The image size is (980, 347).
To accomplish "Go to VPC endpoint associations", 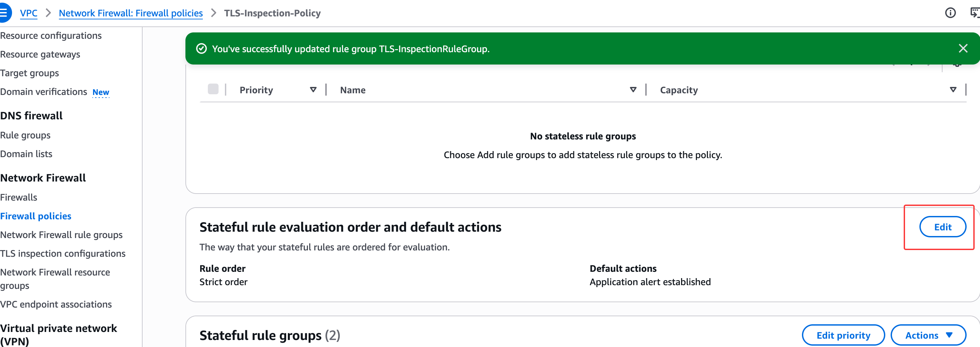I will tap(56, 305).
